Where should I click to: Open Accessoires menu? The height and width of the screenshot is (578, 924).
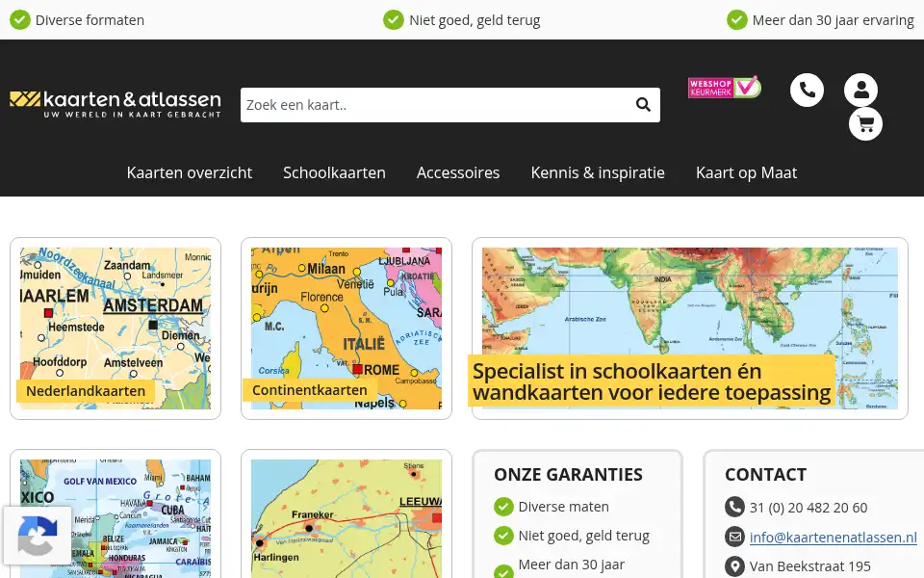(458, 172)
